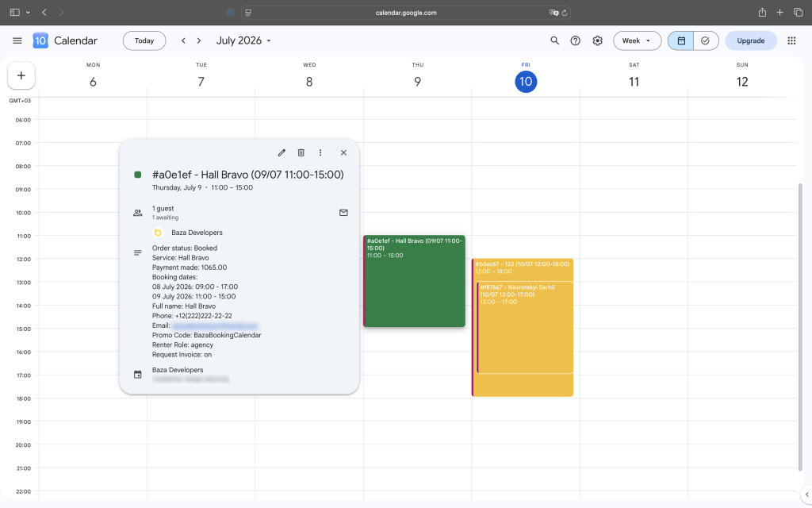Open the Google apps grid
This screenshot has height=508, width=812.
(791, 40)
